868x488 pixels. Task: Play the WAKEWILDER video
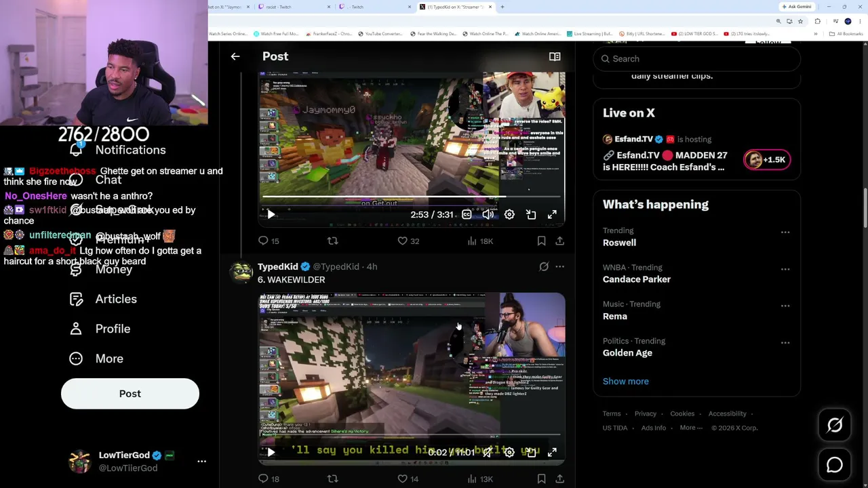click(x=271, y=452)
